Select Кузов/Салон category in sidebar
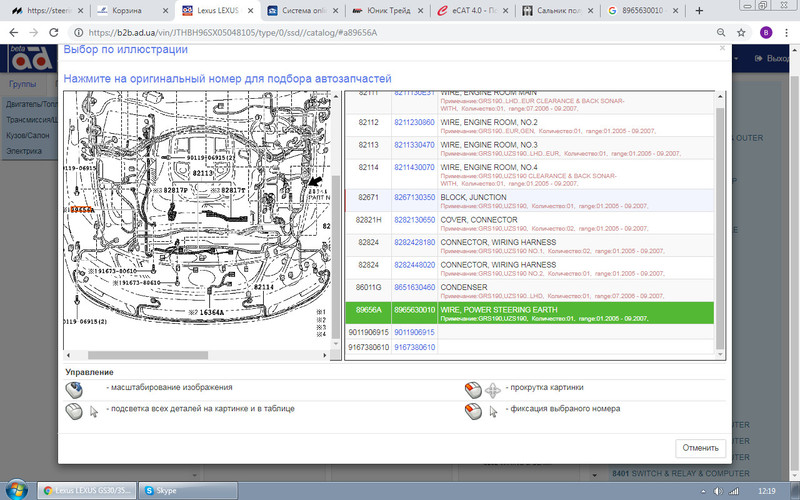This screenshot has height=500, width=800. pyautogui.click(x=28, y=135)
